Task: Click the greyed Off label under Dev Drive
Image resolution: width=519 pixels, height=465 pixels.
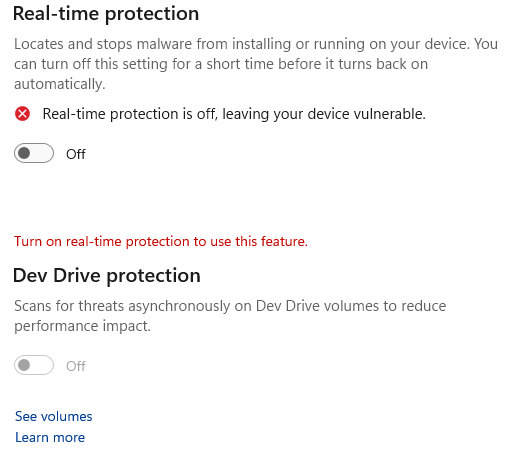Action: (x=76, y=366)
